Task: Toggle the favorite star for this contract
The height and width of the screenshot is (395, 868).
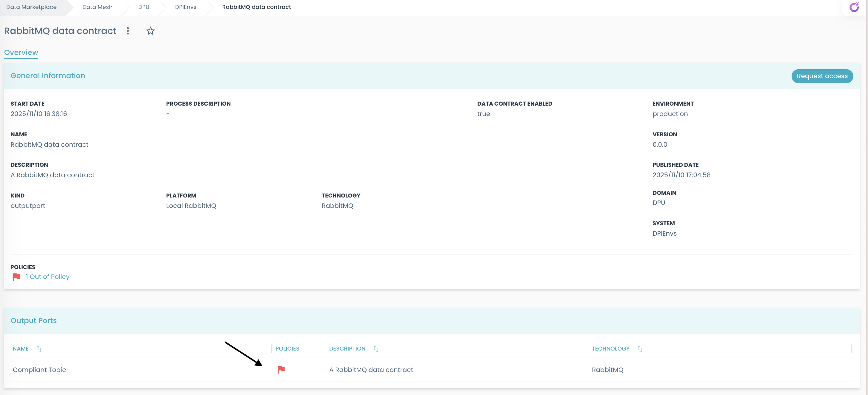Action: (x=150, y=31)
